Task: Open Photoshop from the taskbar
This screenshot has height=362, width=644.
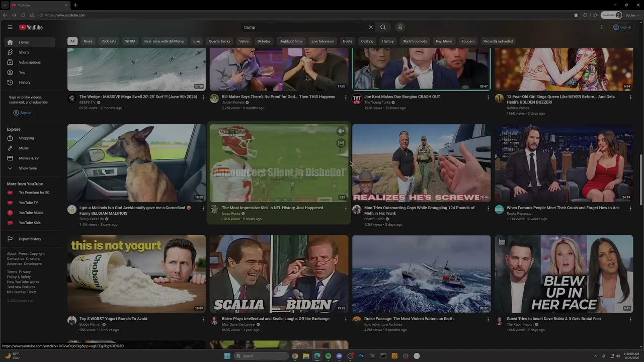Action: coord(361,356)
